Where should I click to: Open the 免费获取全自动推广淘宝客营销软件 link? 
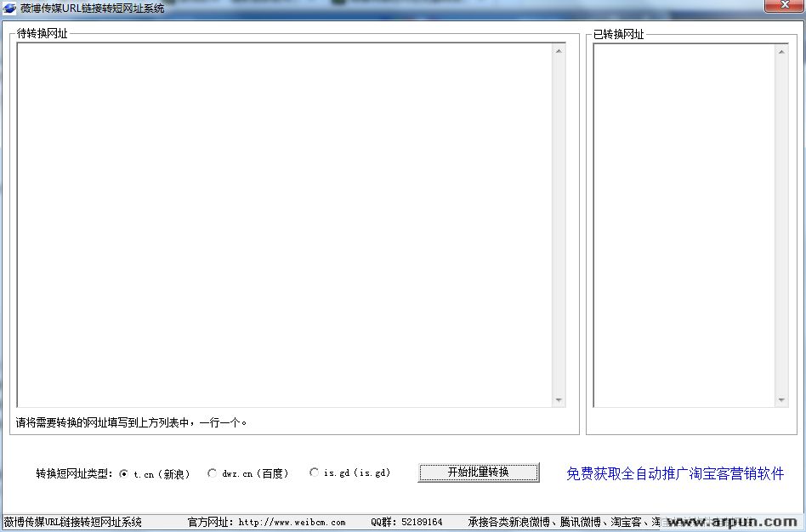coord(675,473)
